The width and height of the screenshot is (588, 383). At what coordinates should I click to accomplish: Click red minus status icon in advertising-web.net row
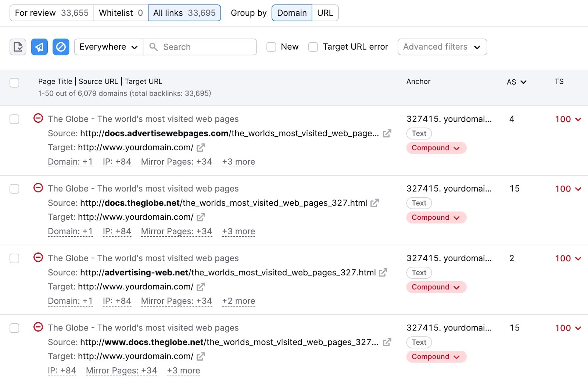point(38,257)
